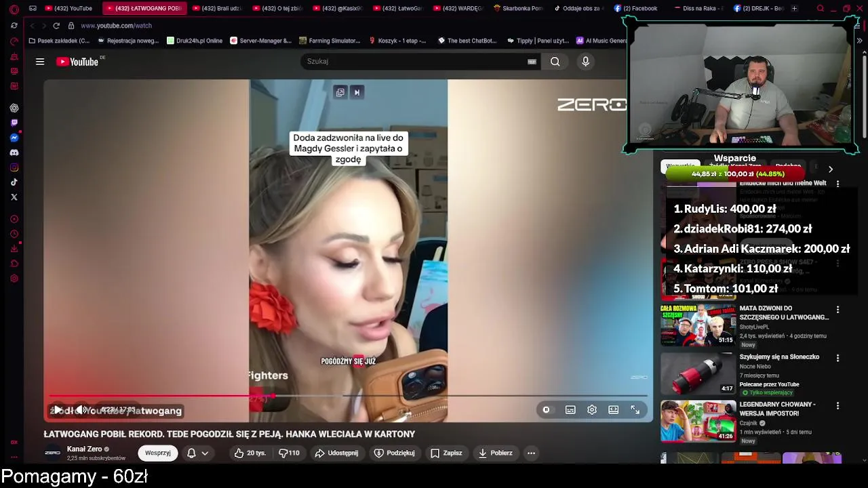Open Twitch in the Opera sidebar
Image resolution: width=868 pixels, height=488 pixels.
pos(14,123)
